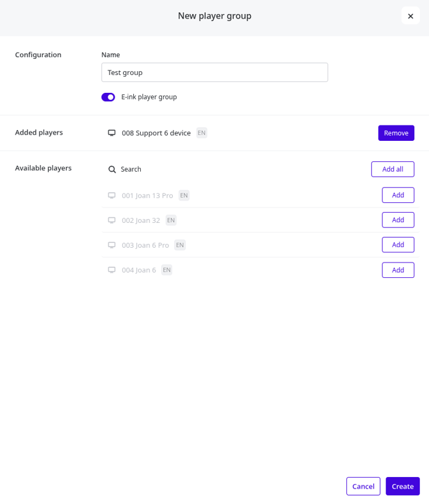Viewport: 429px width, 504px height.
Task: Click EN badge on 002 Joan 32
Action: [x=171, y=220]
